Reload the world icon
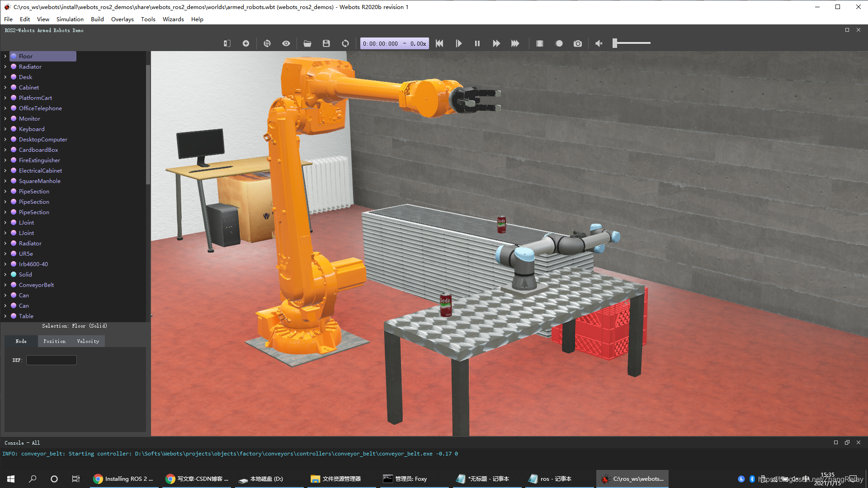This screenshot has width=868, height=488. [x=345, y=43]
